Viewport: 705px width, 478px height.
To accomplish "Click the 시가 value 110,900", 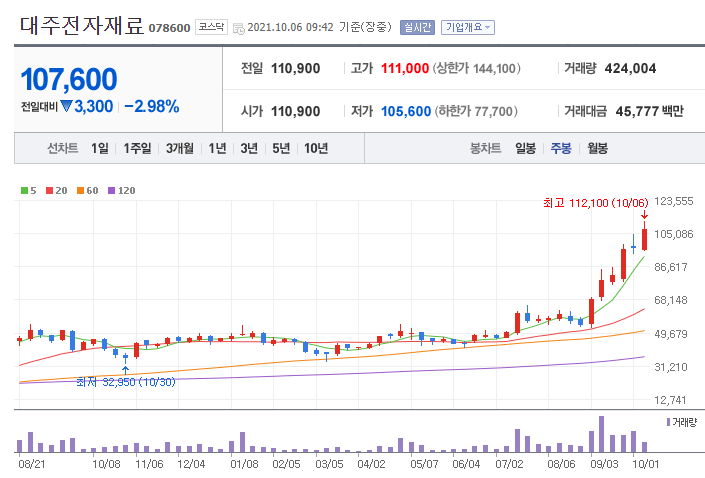I will click(x=295, y=111).
